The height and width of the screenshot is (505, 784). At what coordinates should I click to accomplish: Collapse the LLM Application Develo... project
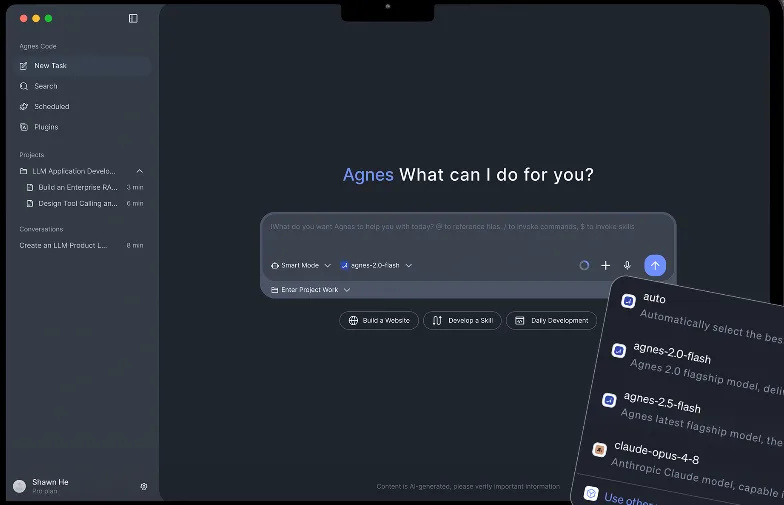[140, 171]
